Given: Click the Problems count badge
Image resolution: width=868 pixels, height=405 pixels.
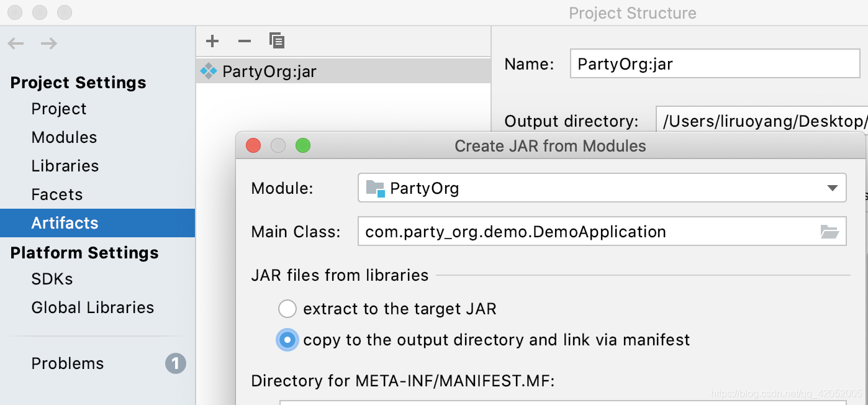Looking at the screenshot, I should (x=176, y=363).
